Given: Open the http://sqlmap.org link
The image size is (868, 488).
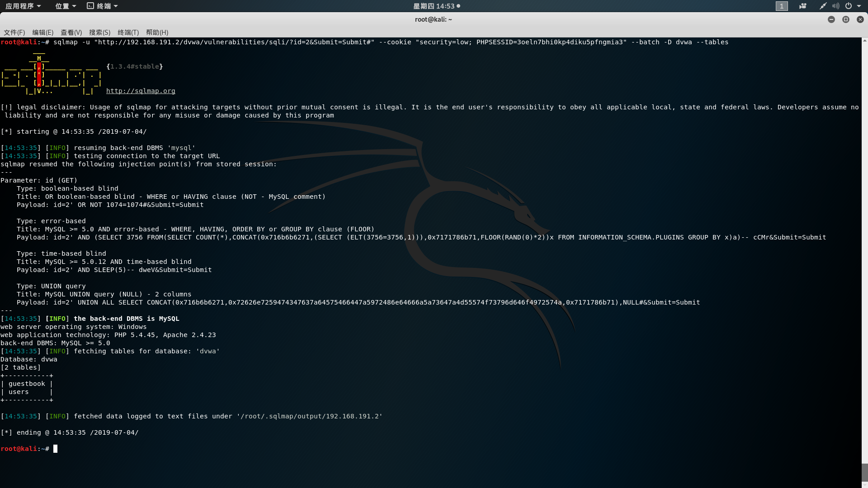Looking at the screenshot, I should point(141,91).
